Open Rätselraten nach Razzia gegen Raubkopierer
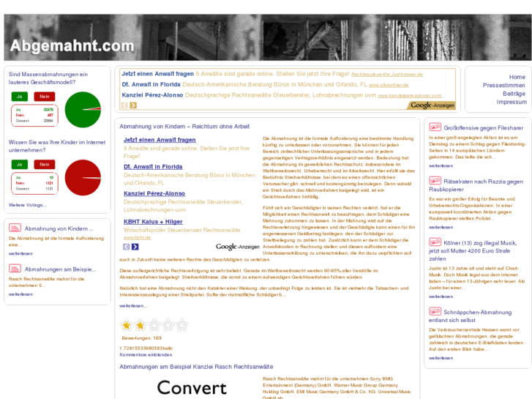The width and height of the screenshot is (532, 399). (x=476, y=185)
